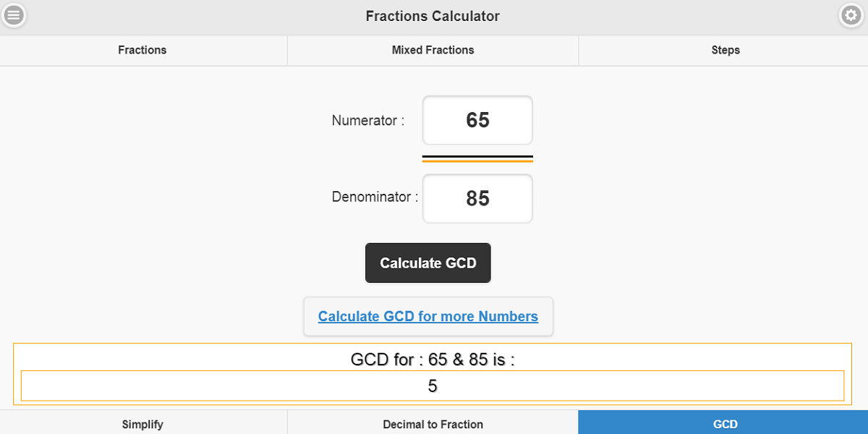Switch to Decimal to Fraction tab

[433, 424]
